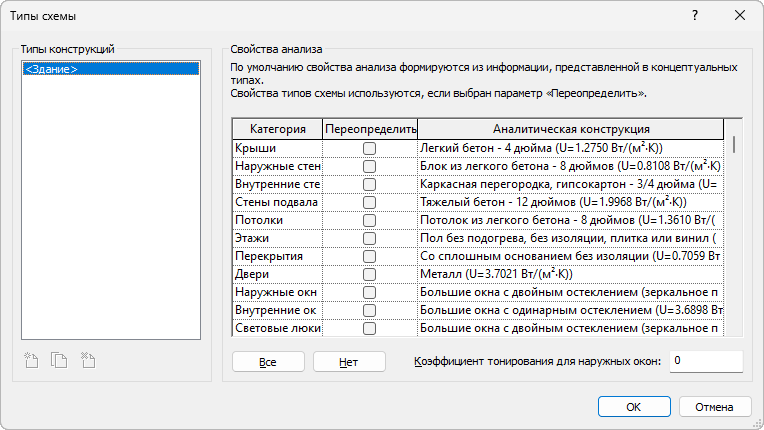This screenshot has width=764, height=430.
Task: Tick override checkbox for Стены подвала
Action: (x=370, y=202)
